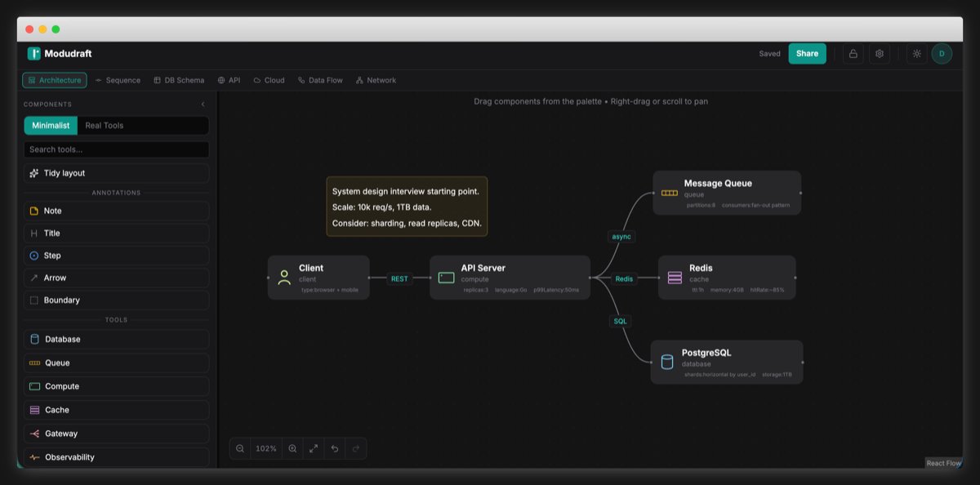
Task: Toggle the light/dark theme sun icon
Action: point(917,54)
